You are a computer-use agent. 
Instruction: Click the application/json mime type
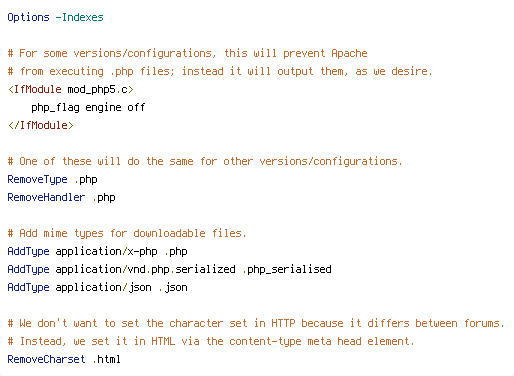click(103, 287)
